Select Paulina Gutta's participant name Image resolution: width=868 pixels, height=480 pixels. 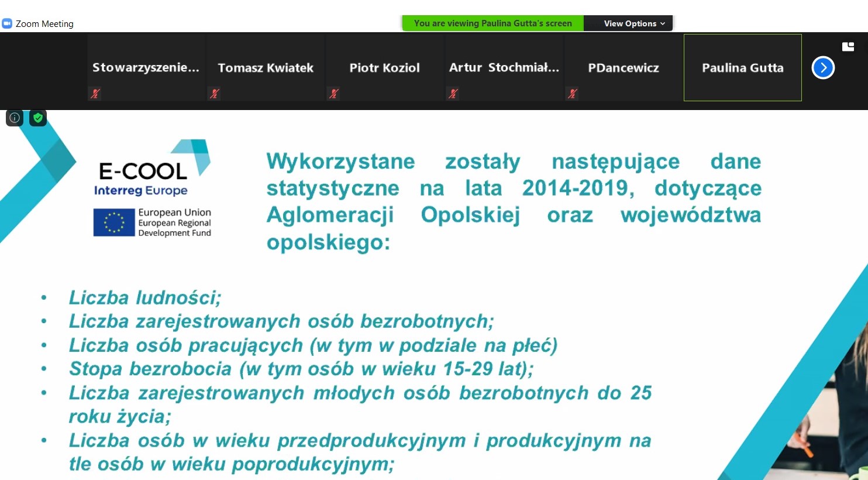click(x=742, y=68)
